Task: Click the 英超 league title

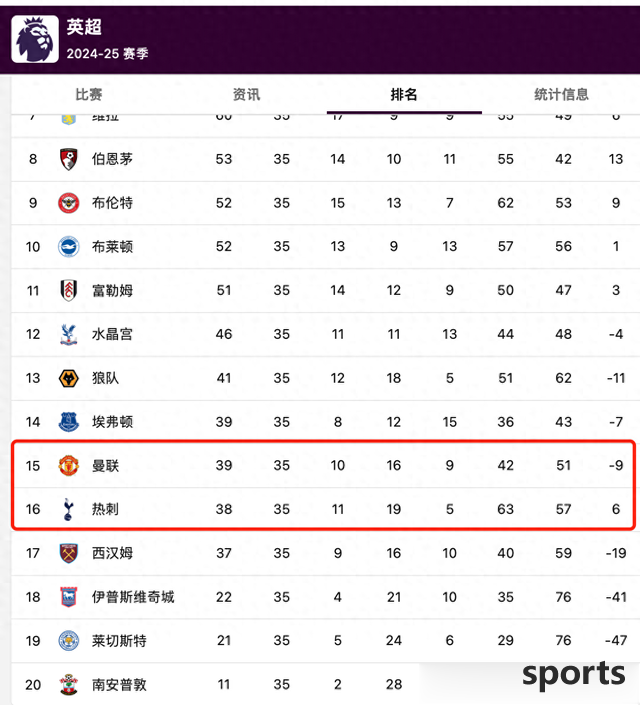Action: (84, 27)
